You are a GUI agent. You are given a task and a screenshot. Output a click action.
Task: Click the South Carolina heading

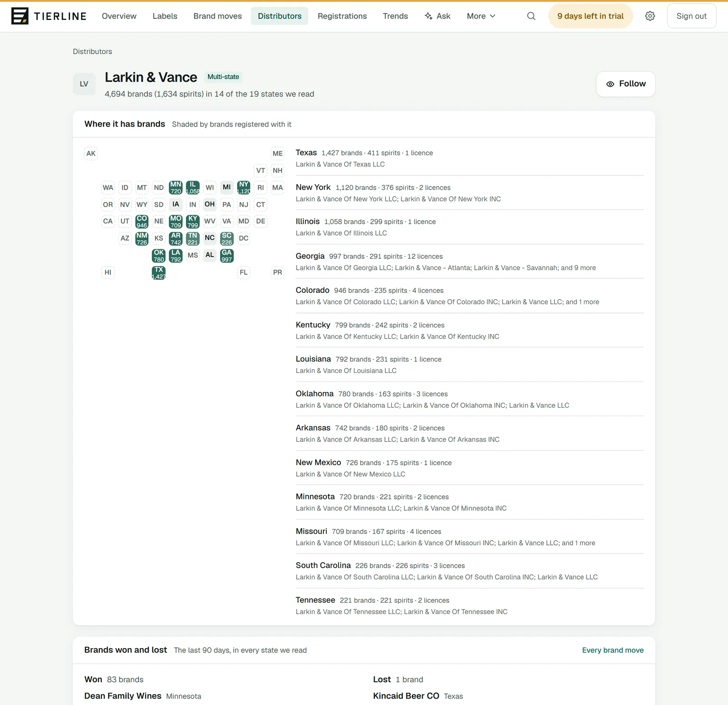(323, 565)
